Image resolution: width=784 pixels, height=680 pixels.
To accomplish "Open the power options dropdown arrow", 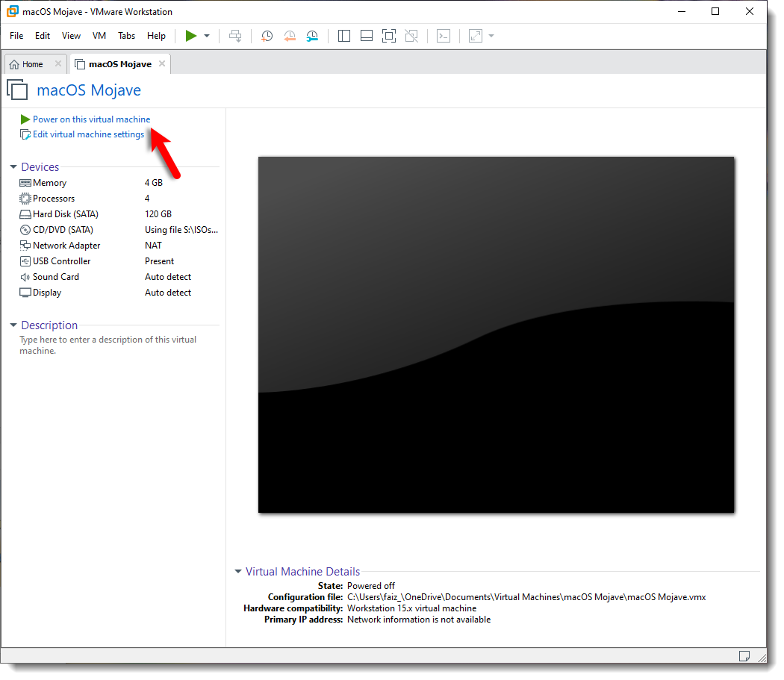I will 207,36.
